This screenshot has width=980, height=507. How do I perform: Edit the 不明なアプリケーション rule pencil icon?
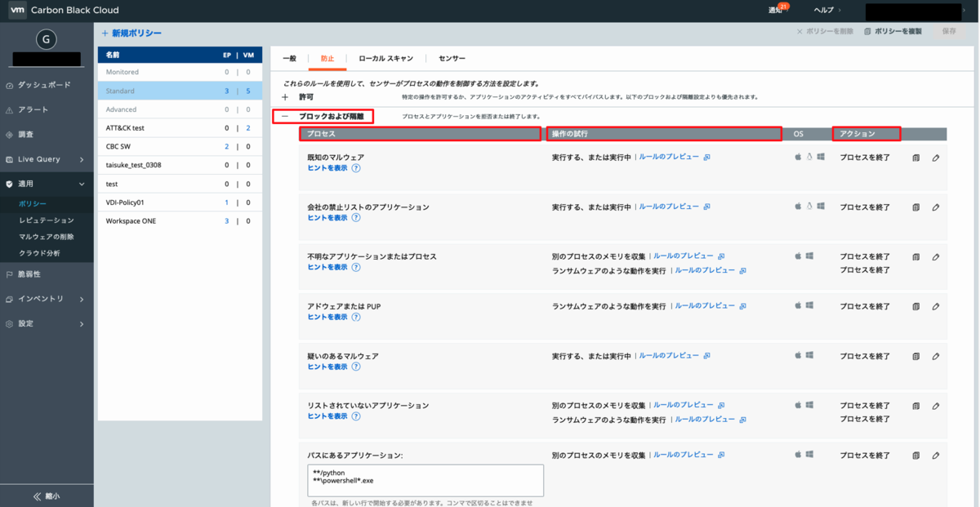pyautogui.click(x=936, y=256)
